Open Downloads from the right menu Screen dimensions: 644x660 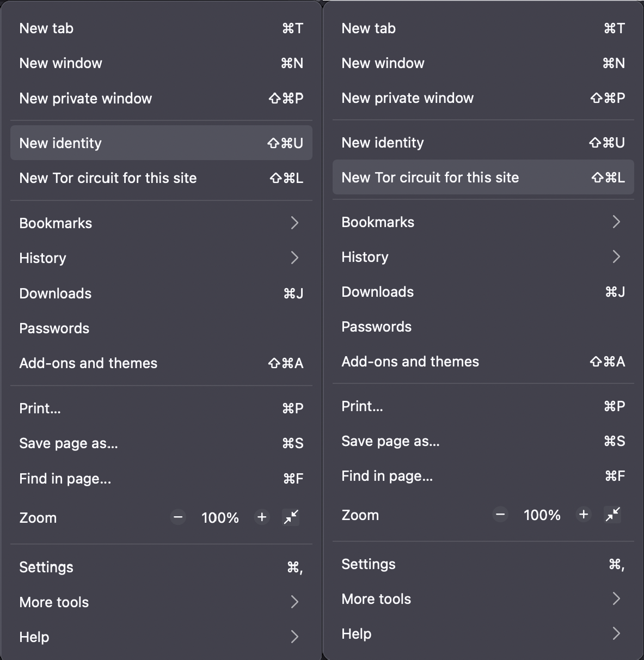pos(483,292)
